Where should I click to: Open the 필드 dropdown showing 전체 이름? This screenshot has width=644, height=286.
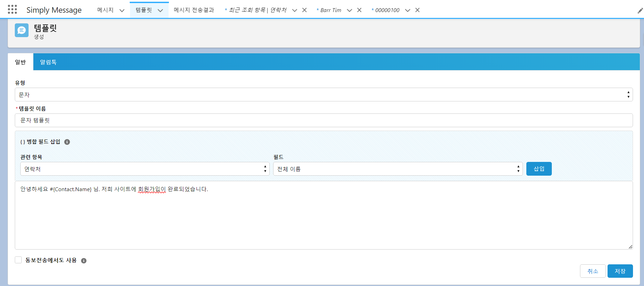coord(398,169)
